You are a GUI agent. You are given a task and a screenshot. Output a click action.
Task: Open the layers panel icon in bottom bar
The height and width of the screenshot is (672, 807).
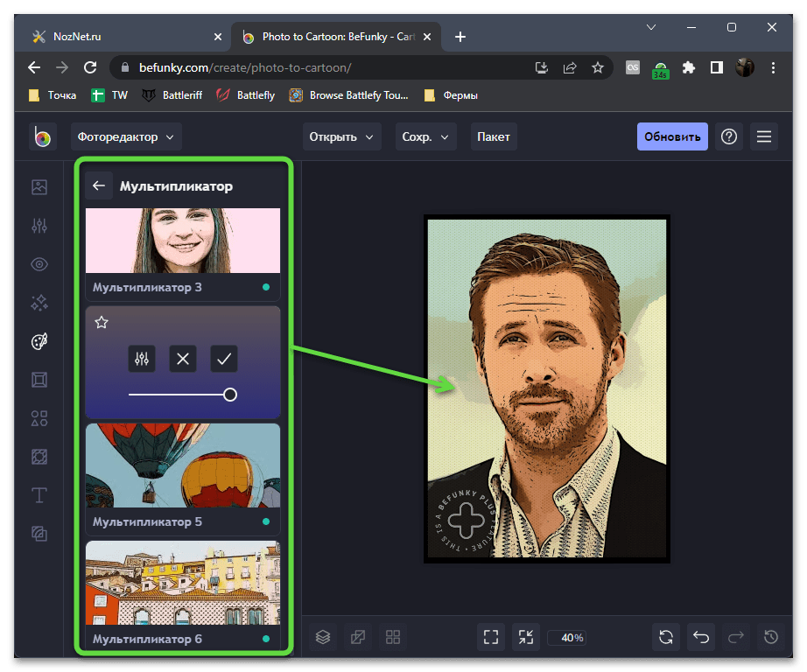[323, 638]
